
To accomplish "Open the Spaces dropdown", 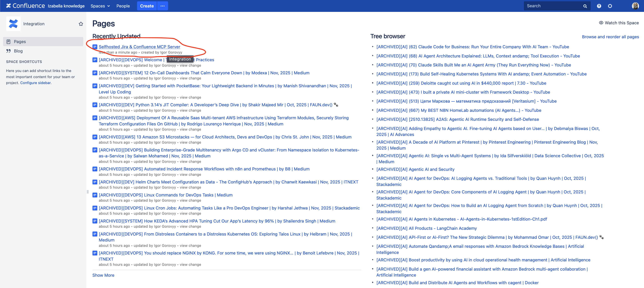I will tap(100, 6).
